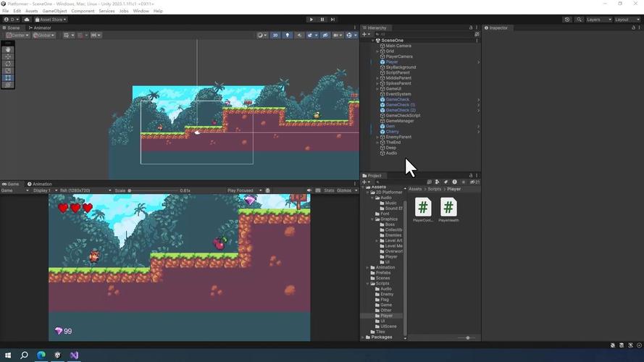Expand EnemyParent in Hierarchy
Image resolution: width=644 pixels, height=362 pixels.
point(377,137)
